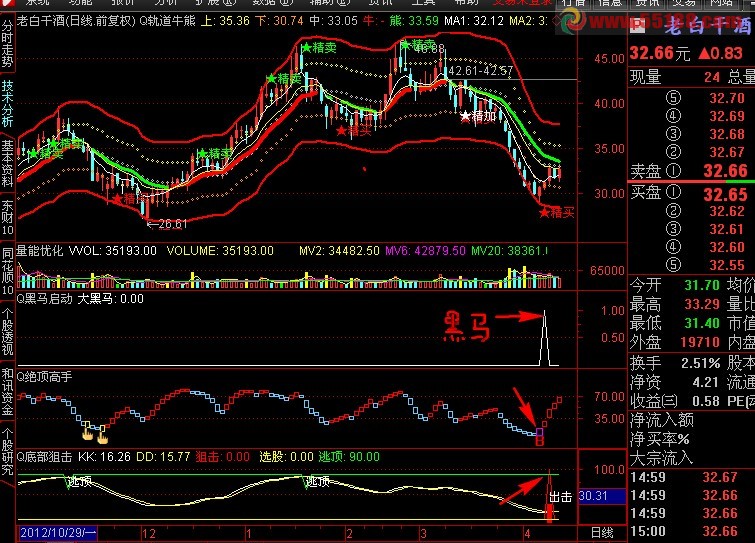The width and height of the screenshot is (755, 543).
Task: Click the 逃顶: 90.00 value
Action: 349,456
